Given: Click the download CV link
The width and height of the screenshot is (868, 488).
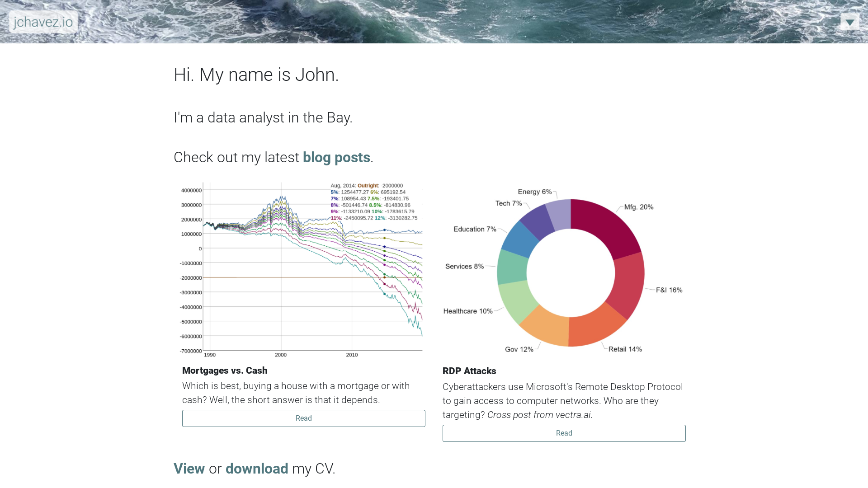Looking at the screenshot, I should (256, 469).
